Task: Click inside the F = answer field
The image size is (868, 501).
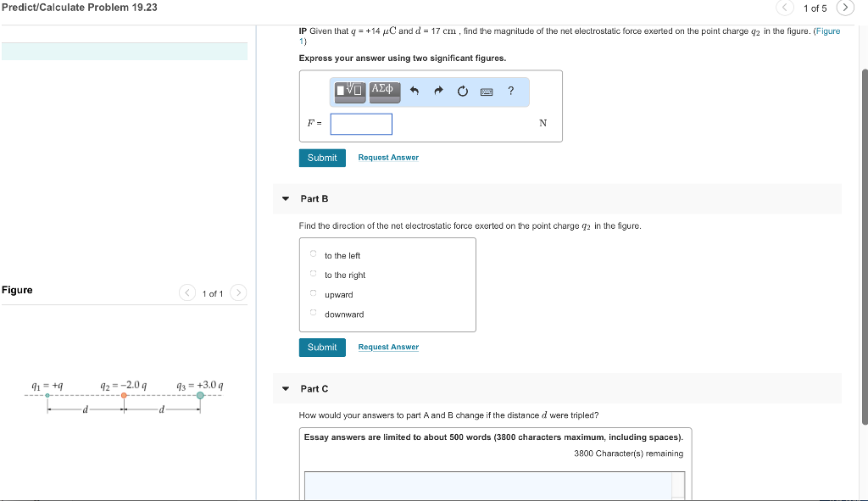Action: [361, 124]
